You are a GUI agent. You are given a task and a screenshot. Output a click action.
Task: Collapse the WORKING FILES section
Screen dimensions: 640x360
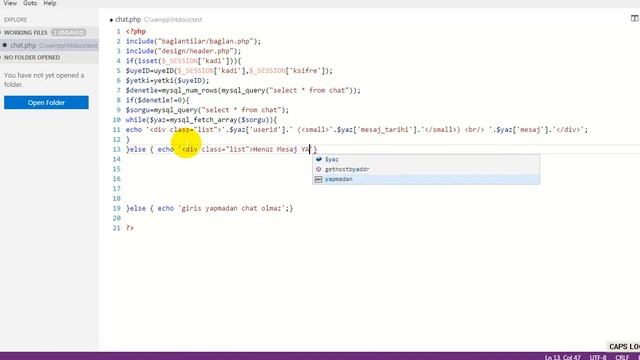pyautogui.click(x=26, y=32)
